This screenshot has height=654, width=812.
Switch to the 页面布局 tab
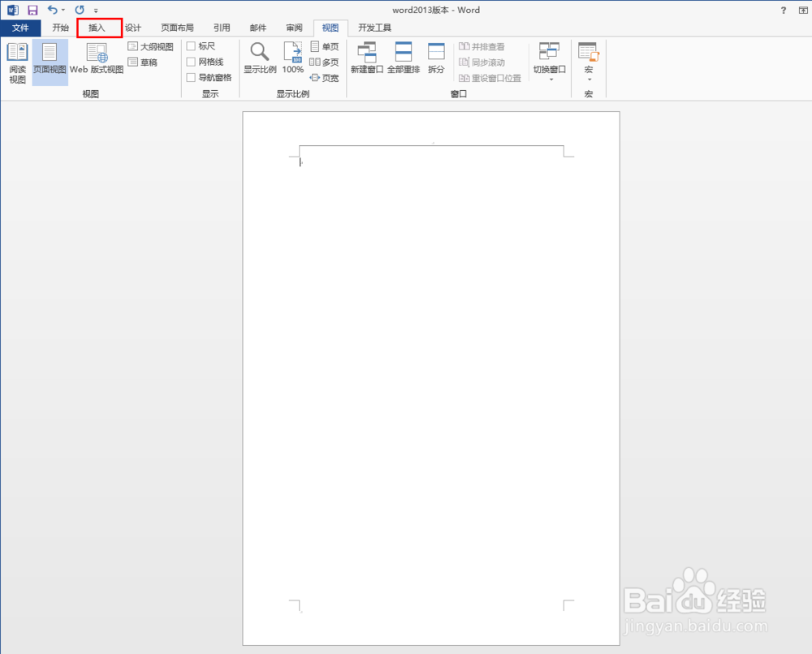pos(177,28)
